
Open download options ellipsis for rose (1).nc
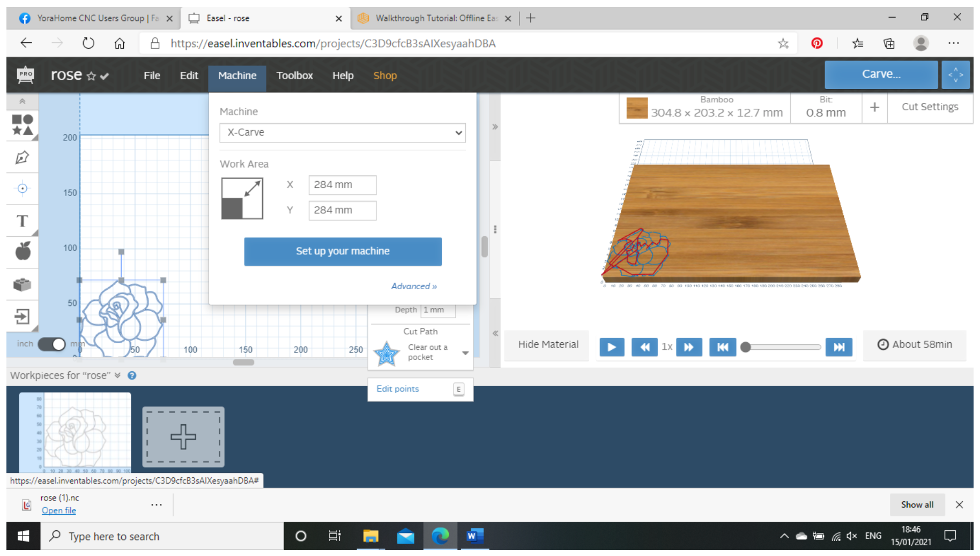pos(157,505)
